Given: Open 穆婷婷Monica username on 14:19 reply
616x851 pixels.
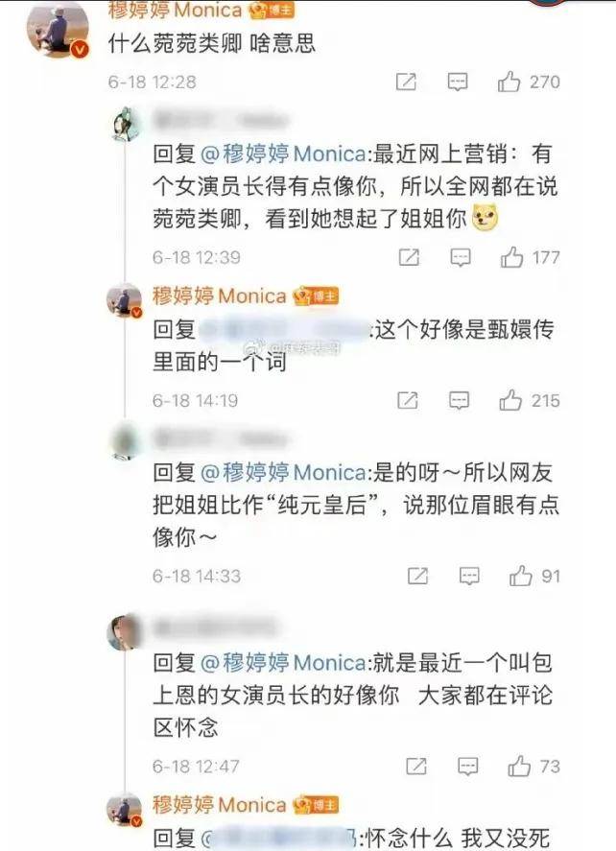Looking at the screenshot, I should 220,296.
